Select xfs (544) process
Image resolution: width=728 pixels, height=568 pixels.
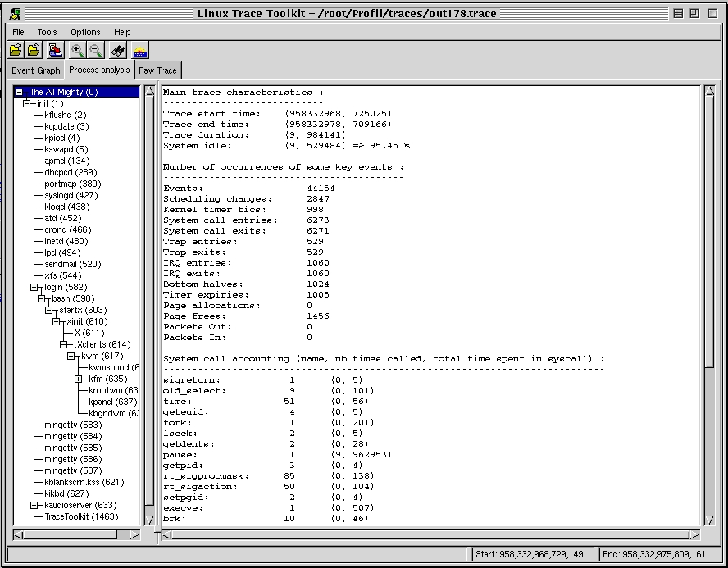(x=62, y=275)
